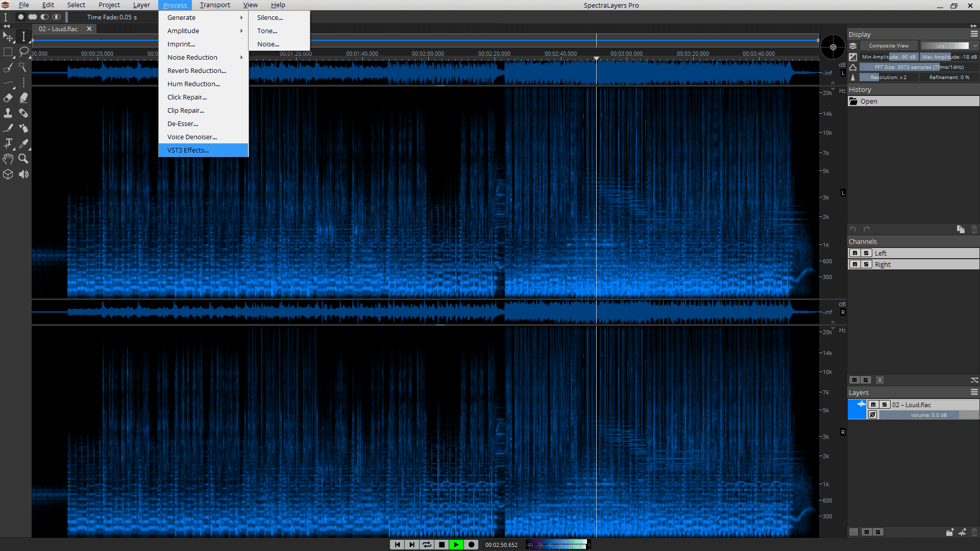Select the Playback speaker tool
Screen dimensions: 980x551
[x=23, y=174]
